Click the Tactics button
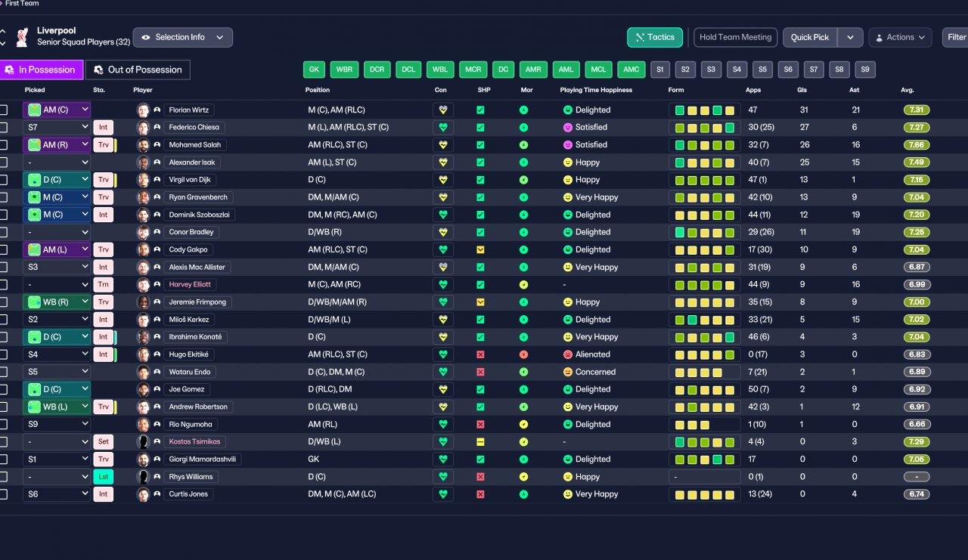 (x=655, y=37)
